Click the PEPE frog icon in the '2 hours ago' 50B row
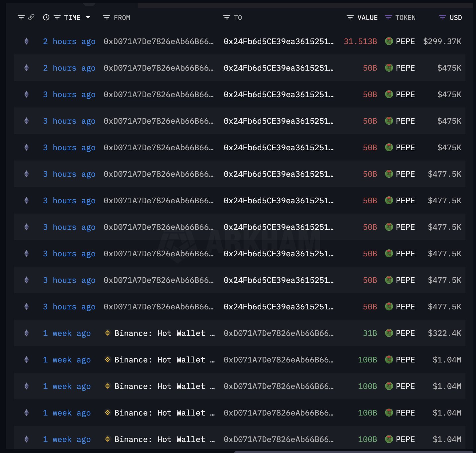 (x=389, y=68)
